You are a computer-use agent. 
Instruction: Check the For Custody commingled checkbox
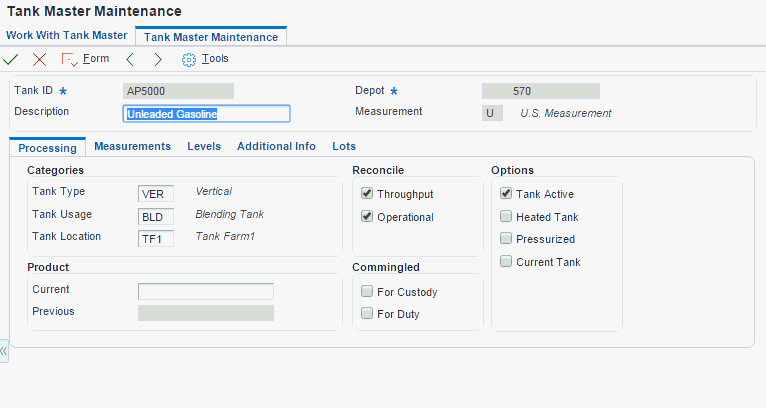[367, 292]
